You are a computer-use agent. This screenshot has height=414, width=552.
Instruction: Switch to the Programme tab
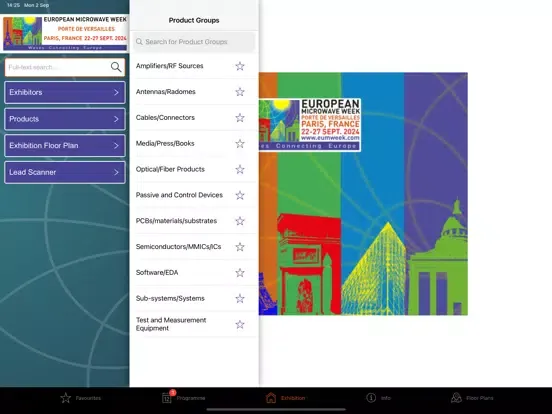point(184,398)
